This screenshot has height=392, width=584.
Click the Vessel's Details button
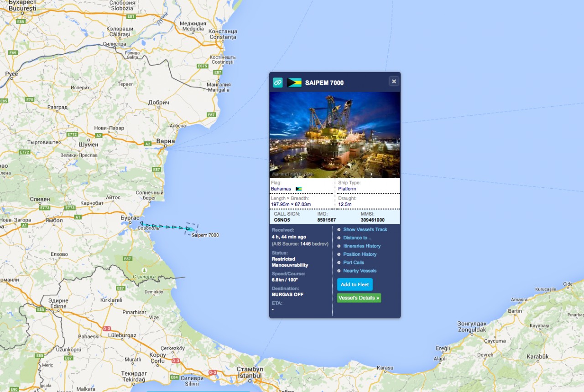pyautogui.click(x=359, y=298)
